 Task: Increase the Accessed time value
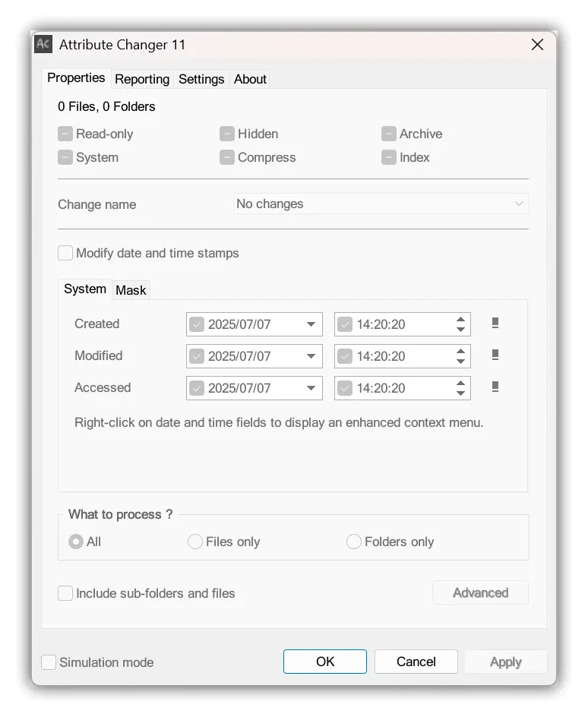460,384
